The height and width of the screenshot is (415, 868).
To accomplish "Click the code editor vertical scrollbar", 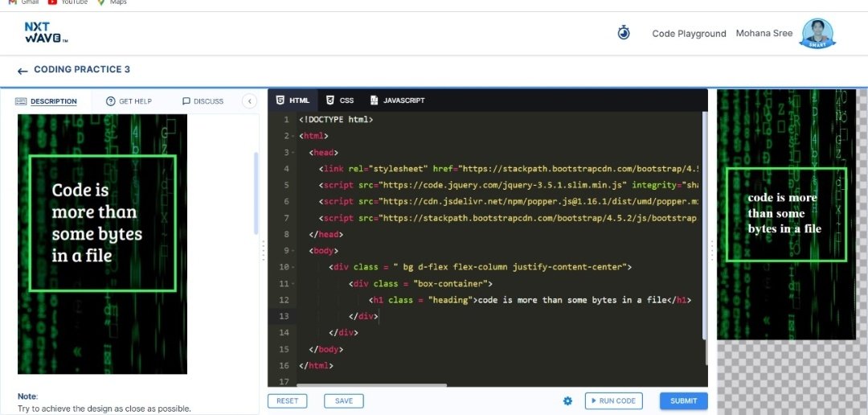I will pos(706,224).
